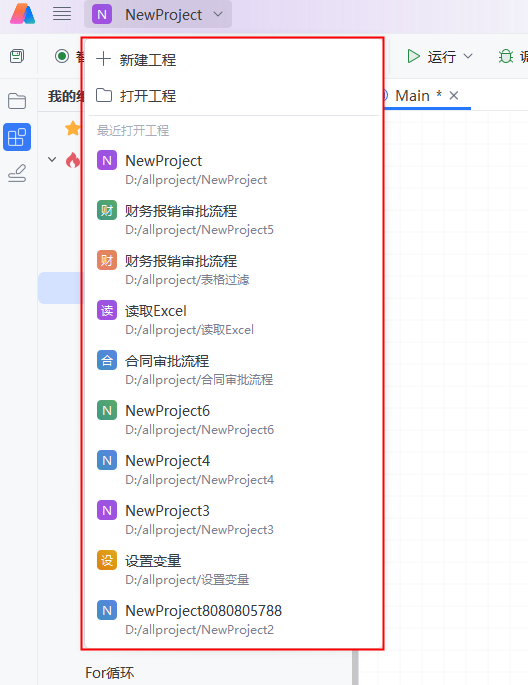Switch to the Main tab
This screenshot has width=528, height=685.
413,96
